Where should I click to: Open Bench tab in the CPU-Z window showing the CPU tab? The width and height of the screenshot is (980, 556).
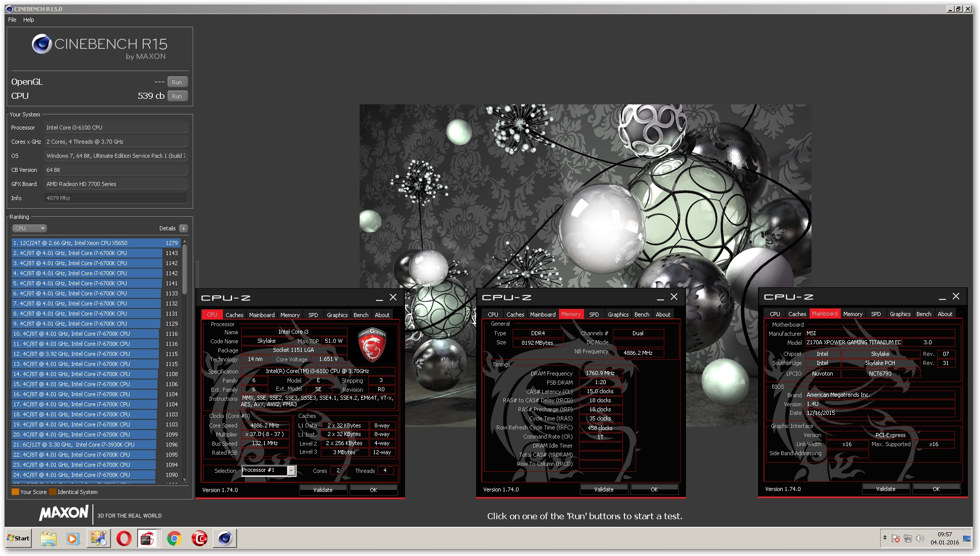(361, 315)
